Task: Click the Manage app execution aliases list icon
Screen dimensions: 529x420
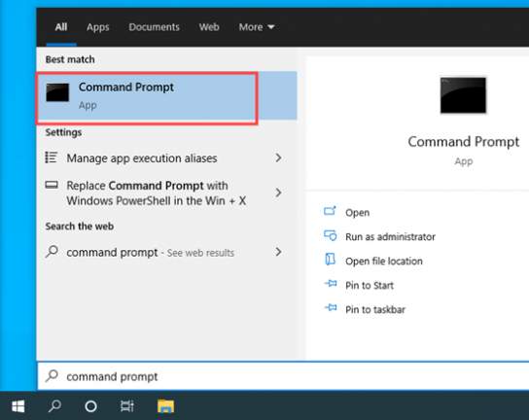Action: pos(52,157)
